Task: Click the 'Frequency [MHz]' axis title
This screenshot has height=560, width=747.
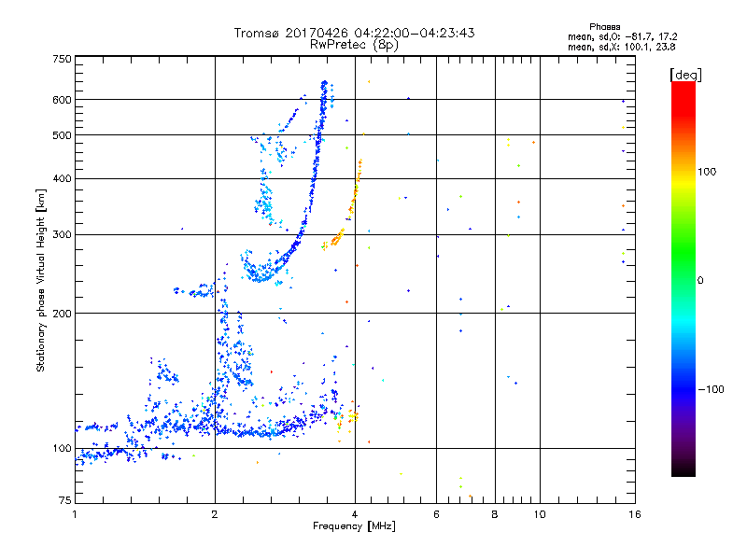Action: click(354, 526)
